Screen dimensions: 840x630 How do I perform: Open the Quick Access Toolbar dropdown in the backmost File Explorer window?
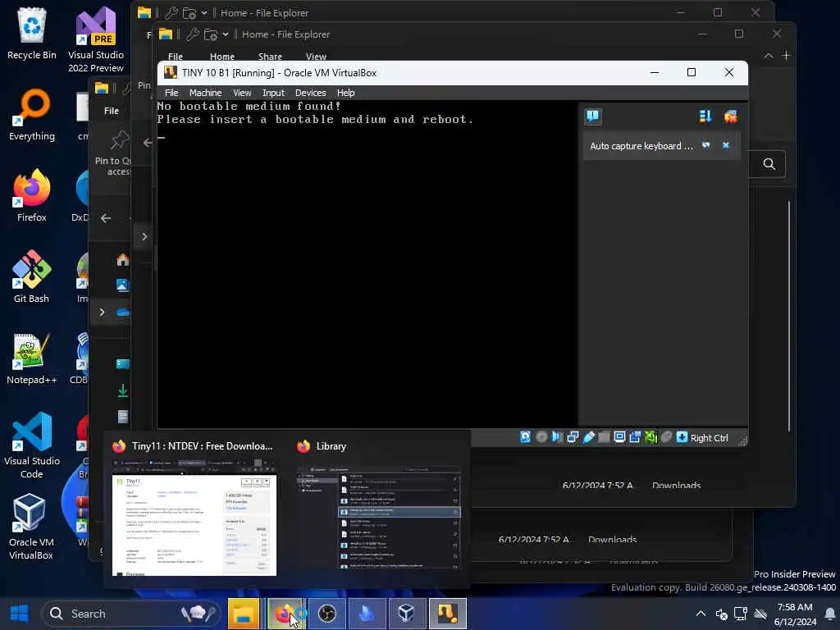[204, 13]
